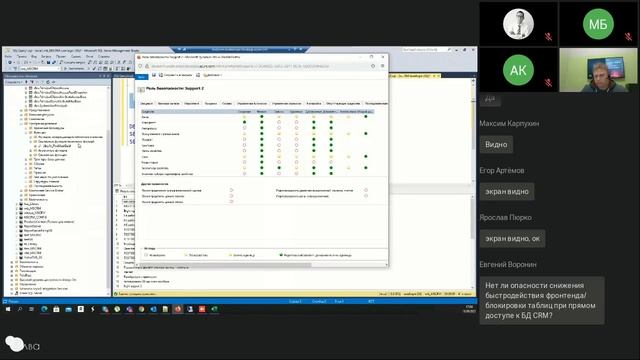The image size is (640, 360).
Task: Collapse the Программирование folder in Object Explorer
Action: (x=21, y=123)
